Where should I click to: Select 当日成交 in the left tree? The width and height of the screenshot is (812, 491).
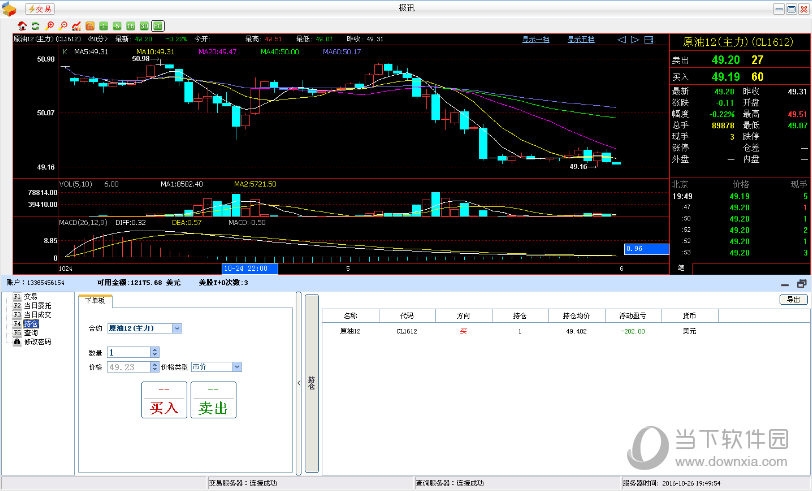coord(38,314)
